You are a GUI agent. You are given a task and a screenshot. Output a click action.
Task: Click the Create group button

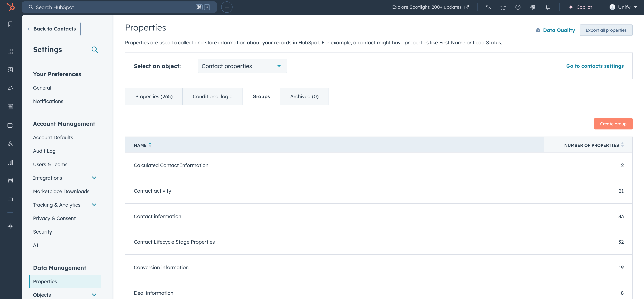click(613, 124)
